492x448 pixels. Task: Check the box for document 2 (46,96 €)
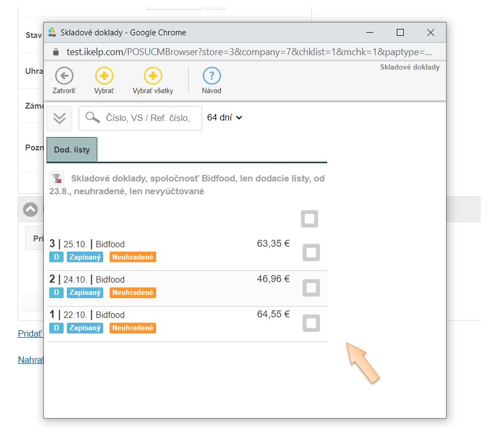coord(311,288)
